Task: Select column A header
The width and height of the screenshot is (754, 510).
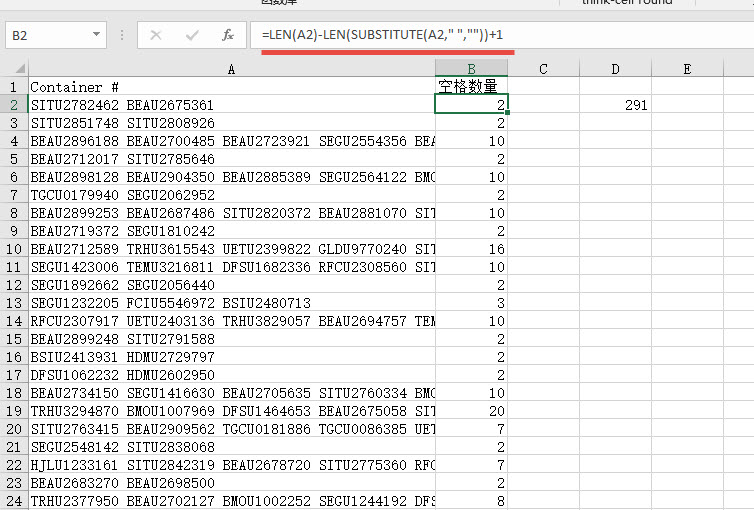Action: point(232,69)
